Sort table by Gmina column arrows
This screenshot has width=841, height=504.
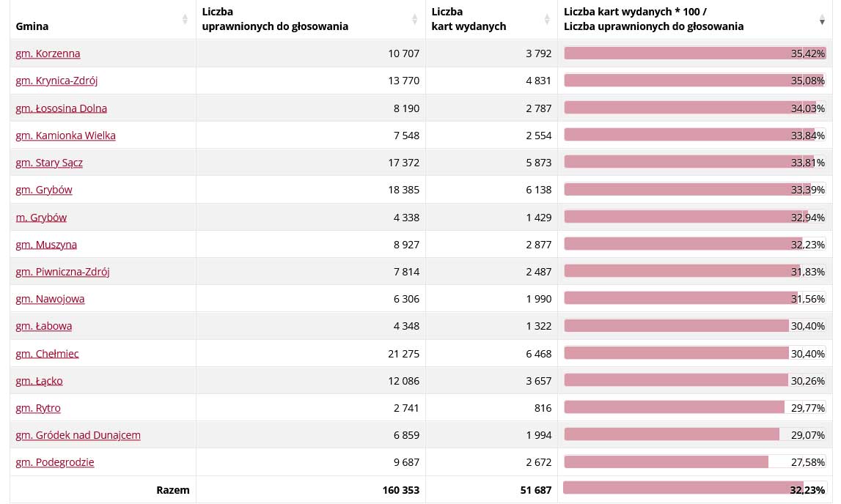[185, 20]
